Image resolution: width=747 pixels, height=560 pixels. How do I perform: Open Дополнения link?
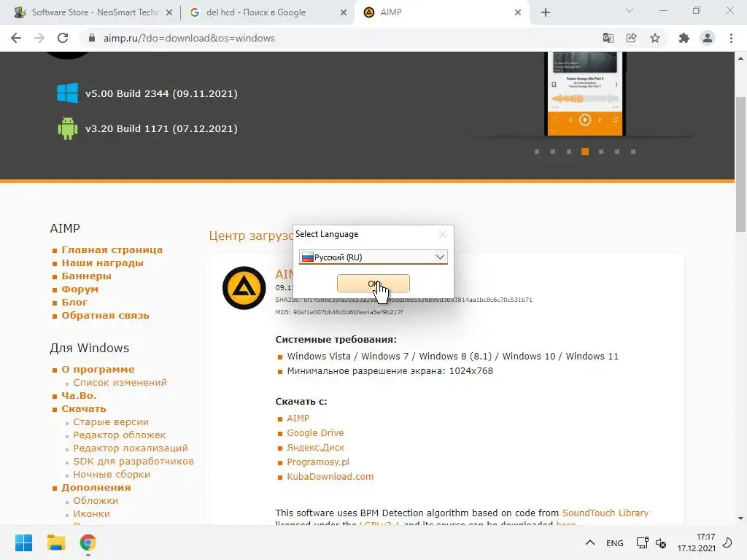tap(96, 488)
